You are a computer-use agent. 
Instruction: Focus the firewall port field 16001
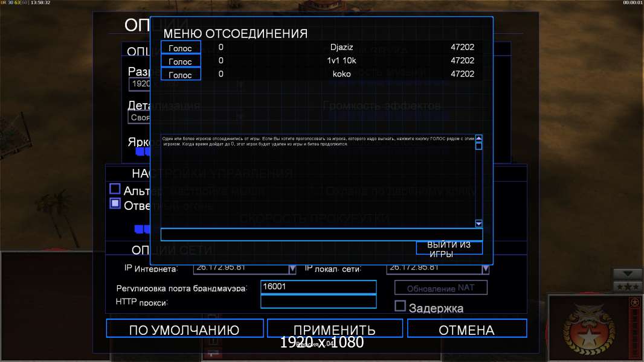(318, 287)
